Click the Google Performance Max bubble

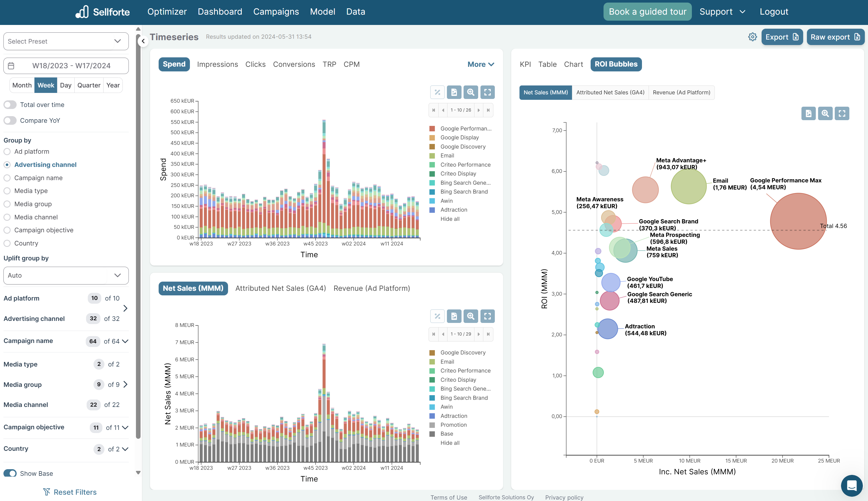click(x=798, y=221)
